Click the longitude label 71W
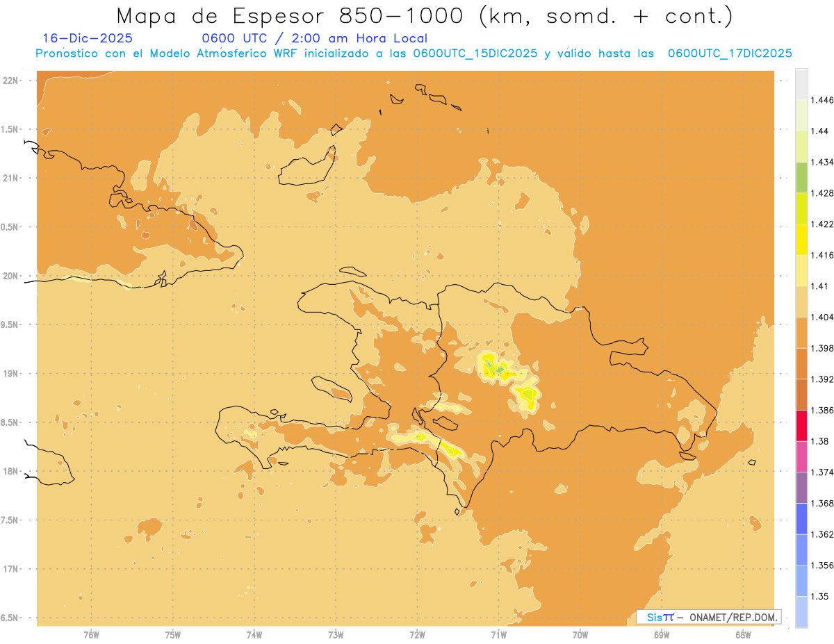The height and width of the screenshot is (644, 834). coord(498,634)
